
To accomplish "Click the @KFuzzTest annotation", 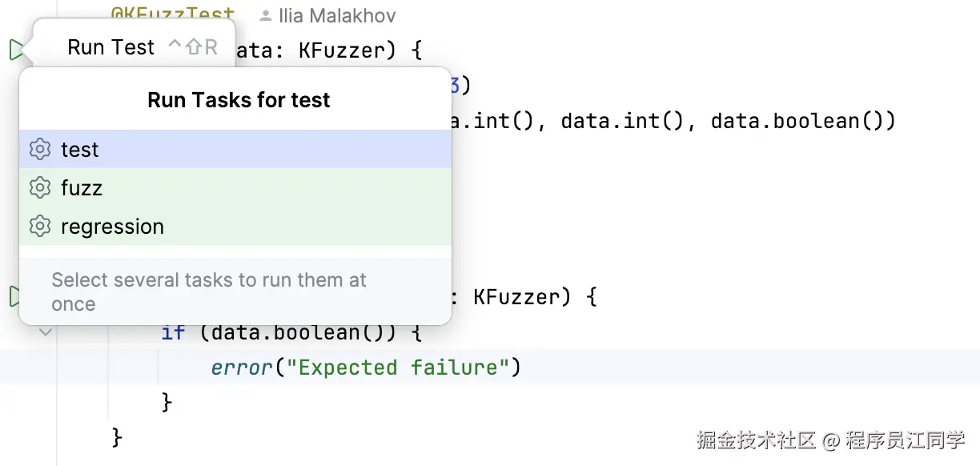I will tap(173, 14).
